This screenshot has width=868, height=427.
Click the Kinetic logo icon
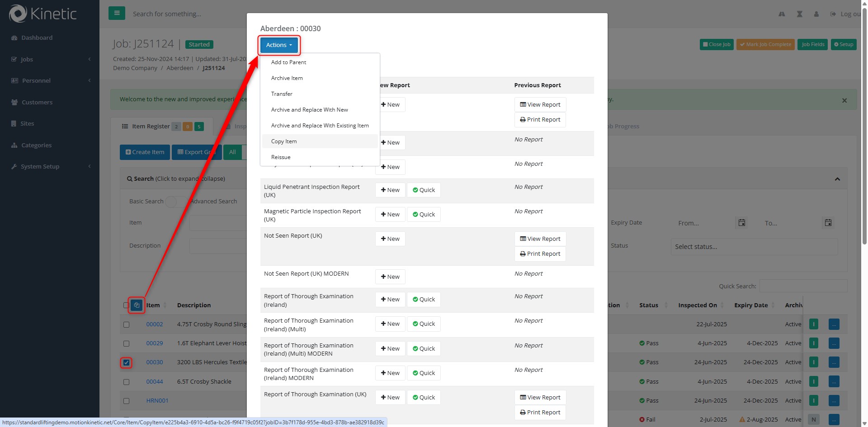[18, 14]
